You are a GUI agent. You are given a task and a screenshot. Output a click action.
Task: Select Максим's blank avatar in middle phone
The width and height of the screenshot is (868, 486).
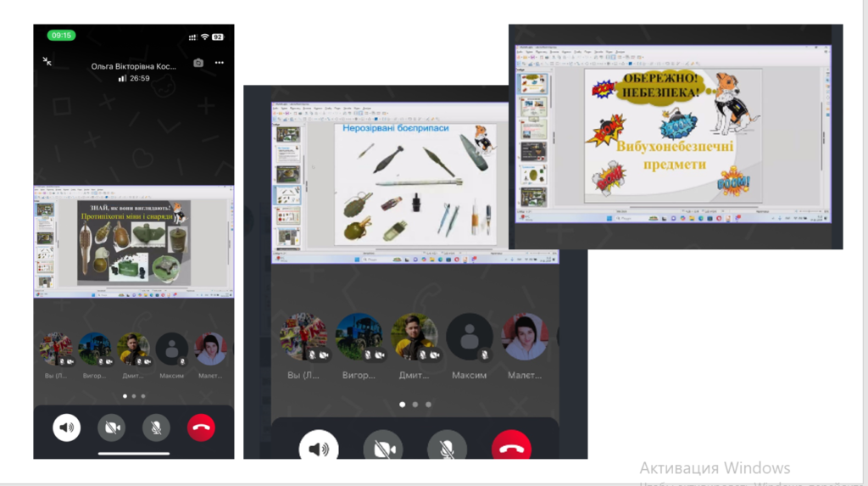pos(470,338)
